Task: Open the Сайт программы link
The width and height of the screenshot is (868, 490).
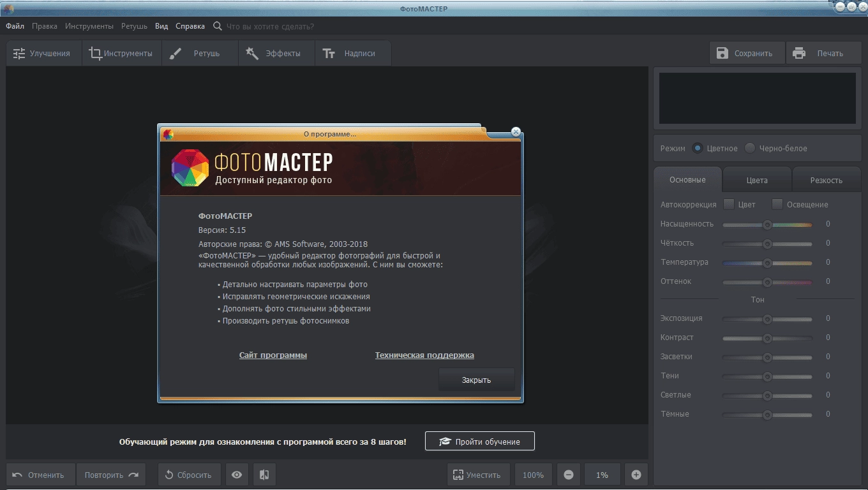Action: click(273, 355)
